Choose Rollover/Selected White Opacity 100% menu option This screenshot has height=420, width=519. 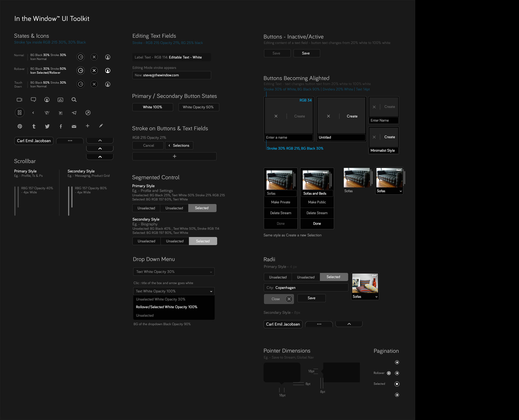pos(167,307)
